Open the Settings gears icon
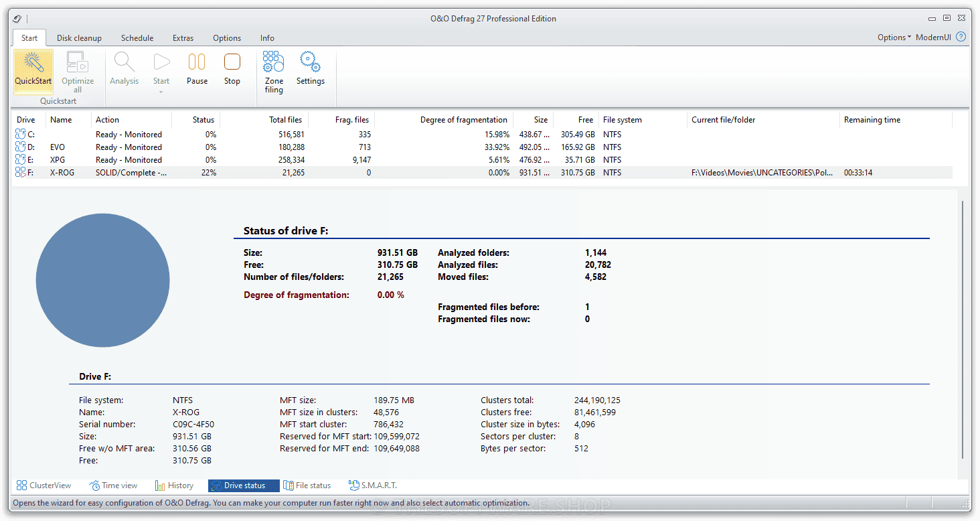Screen dimensions: 980x521 (x=310, y=62)
